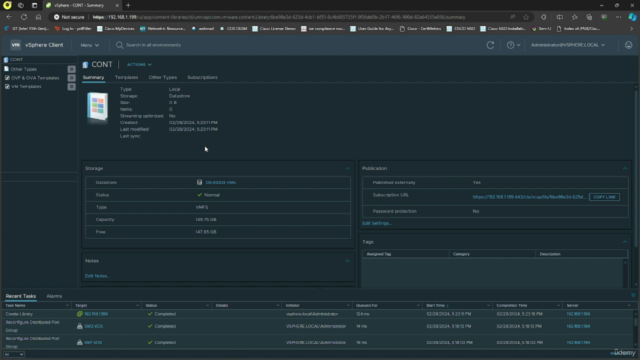Go back in the browser

[9, 17]
